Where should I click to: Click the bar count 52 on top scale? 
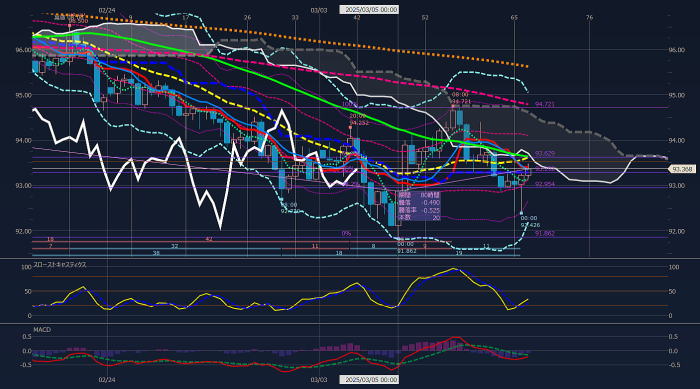pyautogui.click(x=425, y=17)
